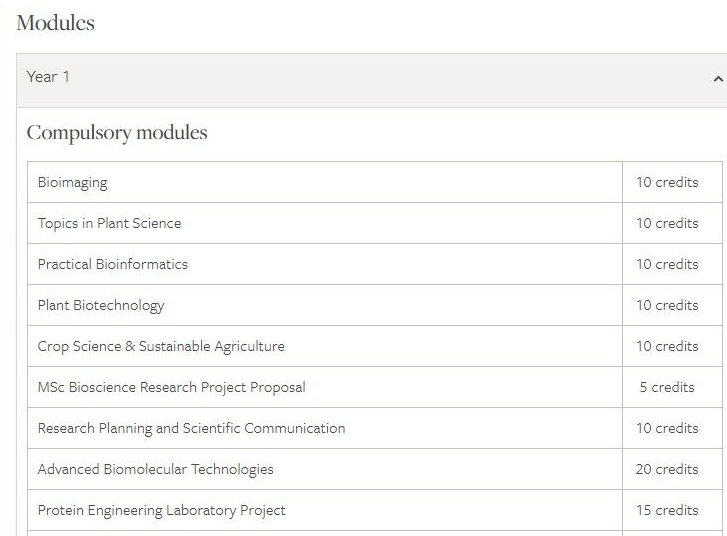Select Crop Science & Sustainable Agriculture

pyautogui.click(x=161, y=347)
